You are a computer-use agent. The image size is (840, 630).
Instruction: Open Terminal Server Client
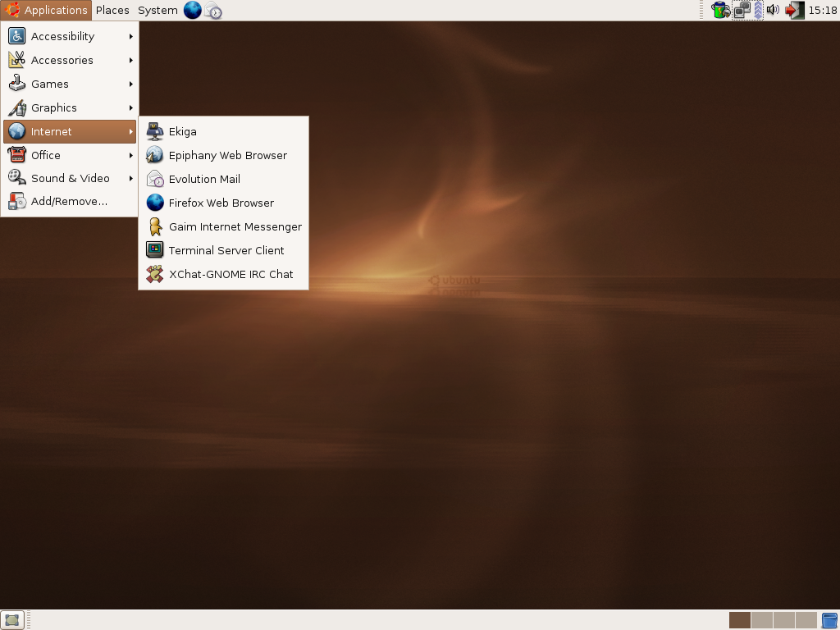[x=223, y=250]
